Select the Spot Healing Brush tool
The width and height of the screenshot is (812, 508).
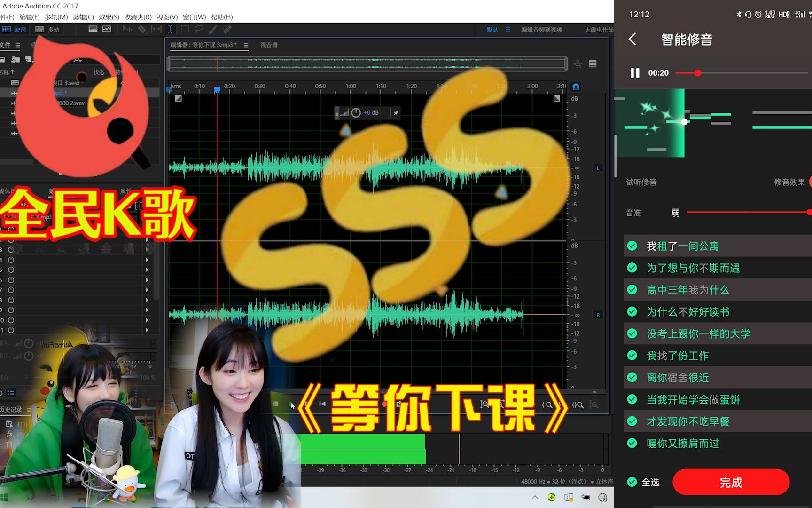[227, 29]
